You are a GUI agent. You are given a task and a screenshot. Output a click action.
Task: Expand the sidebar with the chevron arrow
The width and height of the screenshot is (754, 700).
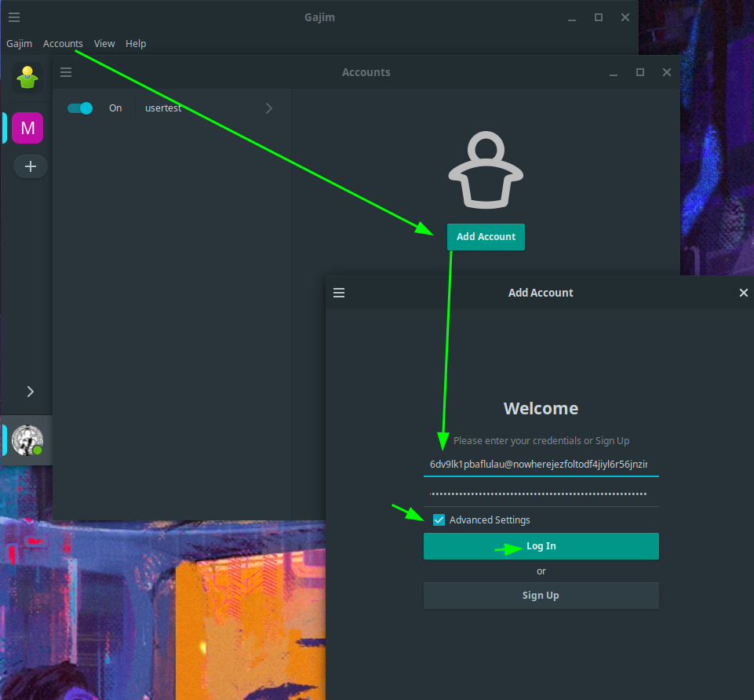(x=31, y=392)
